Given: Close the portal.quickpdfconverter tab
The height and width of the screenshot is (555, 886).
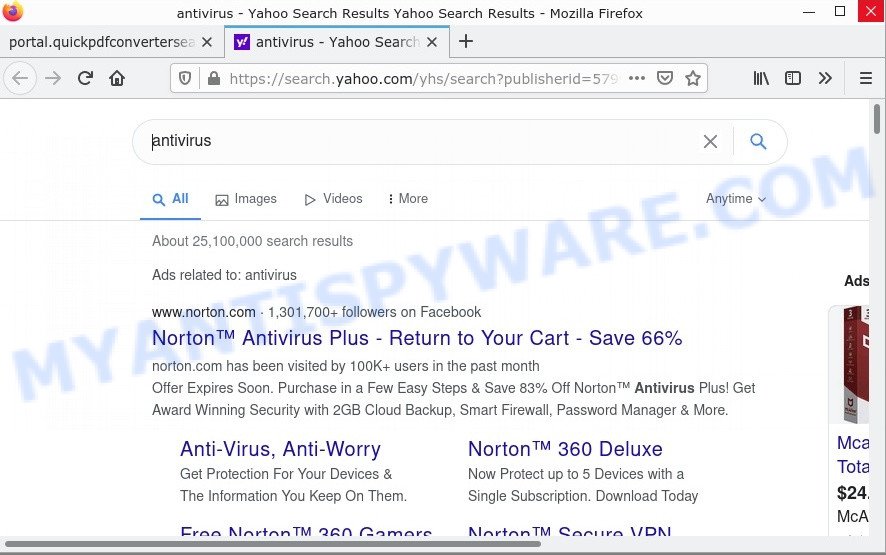Looking at the screenshot, I should pos(207,42).
